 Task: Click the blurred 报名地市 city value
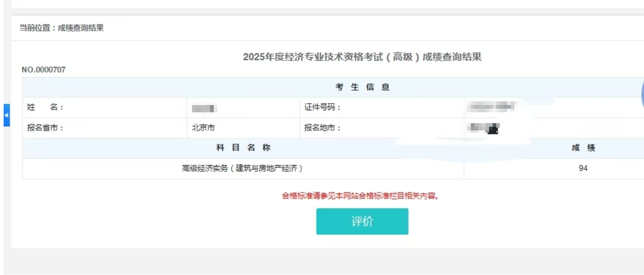tap(483, 128)
